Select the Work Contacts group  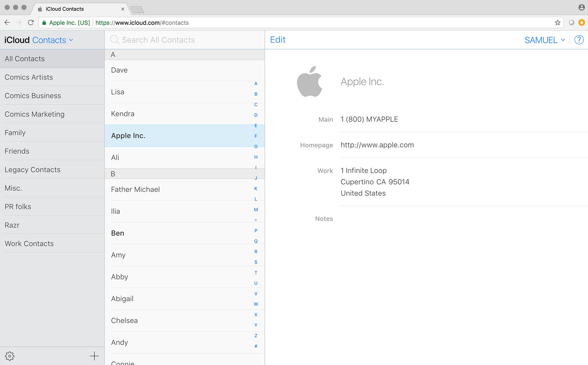point(30,244)
